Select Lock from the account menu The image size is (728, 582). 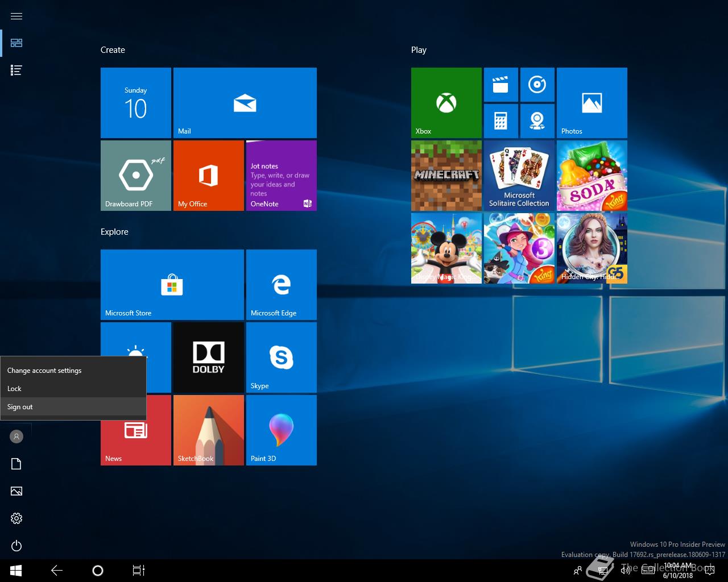coord(73,389)
